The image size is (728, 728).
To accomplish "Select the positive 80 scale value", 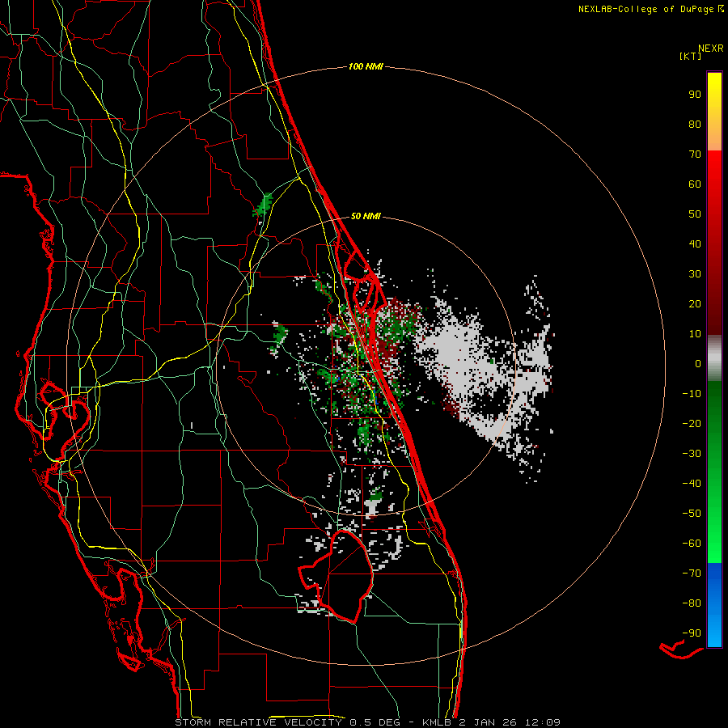I will click(x=695, y=125).
